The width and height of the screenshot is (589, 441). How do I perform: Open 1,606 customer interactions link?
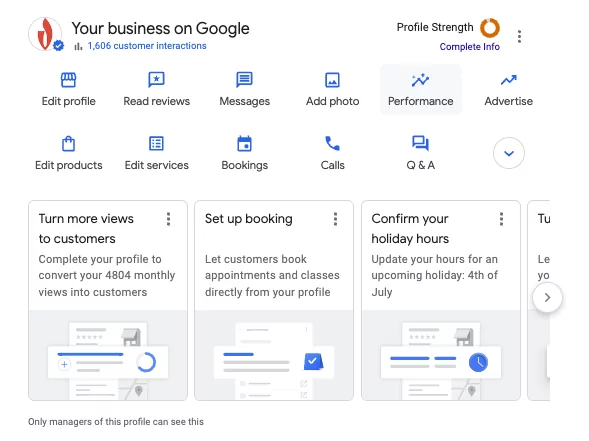pos(147,46)
